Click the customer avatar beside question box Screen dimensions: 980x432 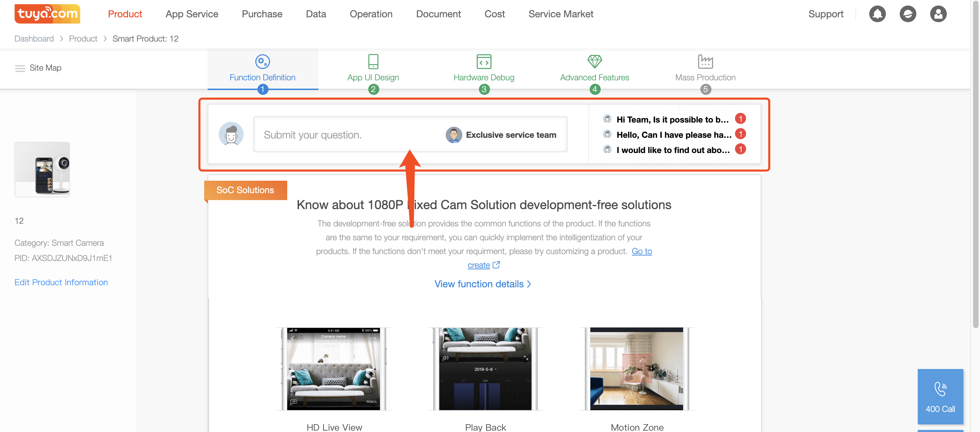231,134
